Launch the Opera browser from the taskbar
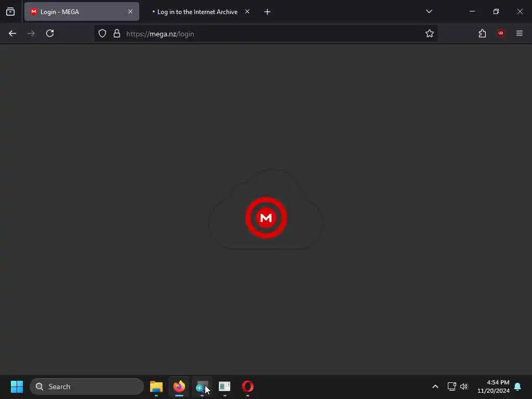The height and width of the screenshot is (399, 532). 248,387
